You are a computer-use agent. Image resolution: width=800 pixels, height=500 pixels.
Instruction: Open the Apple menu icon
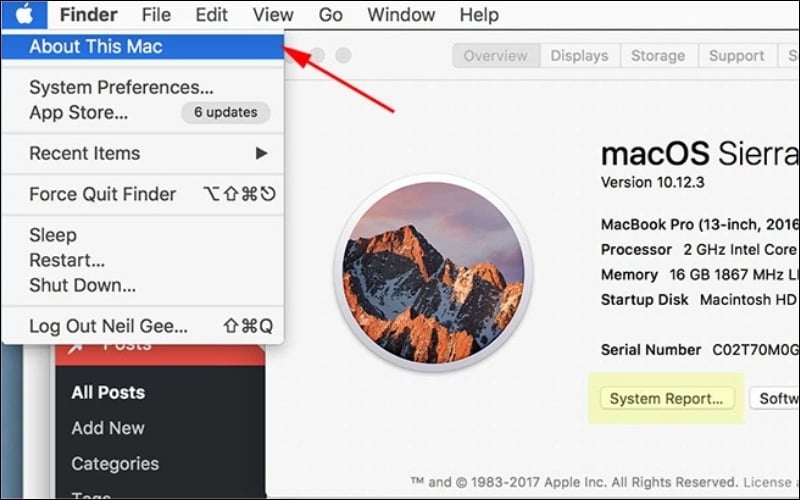click(x=24, y=14)
